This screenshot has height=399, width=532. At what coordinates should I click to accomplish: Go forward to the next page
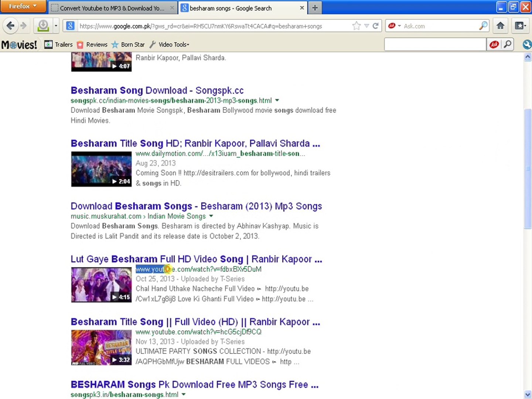point(24,25)
